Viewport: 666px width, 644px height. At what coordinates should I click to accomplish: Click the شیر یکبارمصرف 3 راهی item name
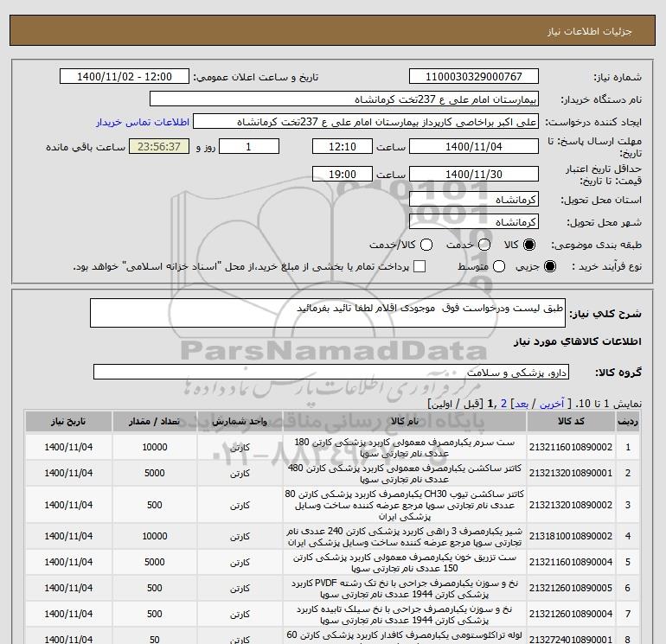pos(405,537)
